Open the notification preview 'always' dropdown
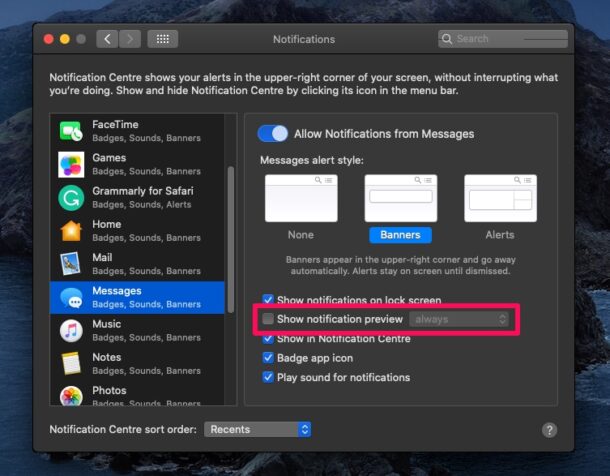The width and height of the screenshot is (610, 476). point(459,319)
